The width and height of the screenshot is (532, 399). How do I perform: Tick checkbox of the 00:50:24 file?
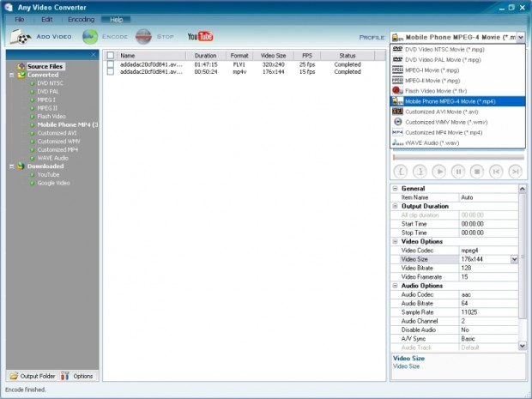point(111,71)
